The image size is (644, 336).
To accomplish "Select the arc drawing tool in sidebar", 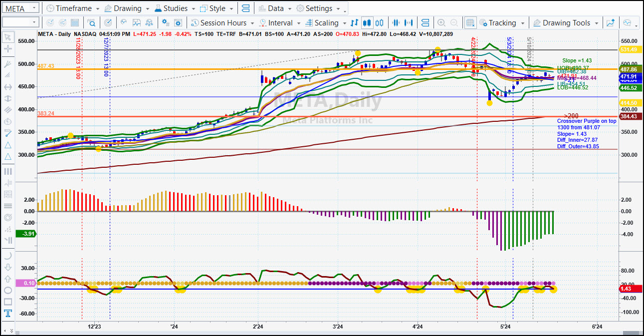I will tap(7, 256).
